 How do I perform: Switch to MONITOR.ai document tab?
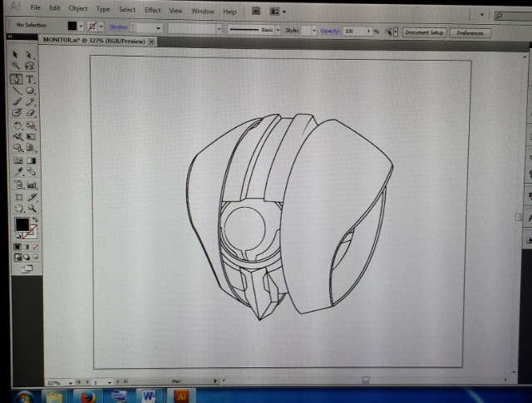(94, 41)
